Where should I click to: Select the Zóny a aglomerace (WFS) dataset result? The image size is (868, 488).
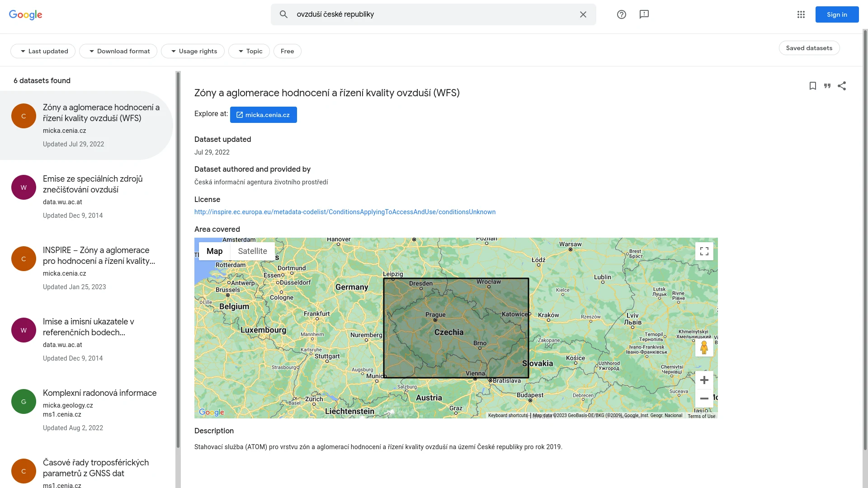point(86,126)
